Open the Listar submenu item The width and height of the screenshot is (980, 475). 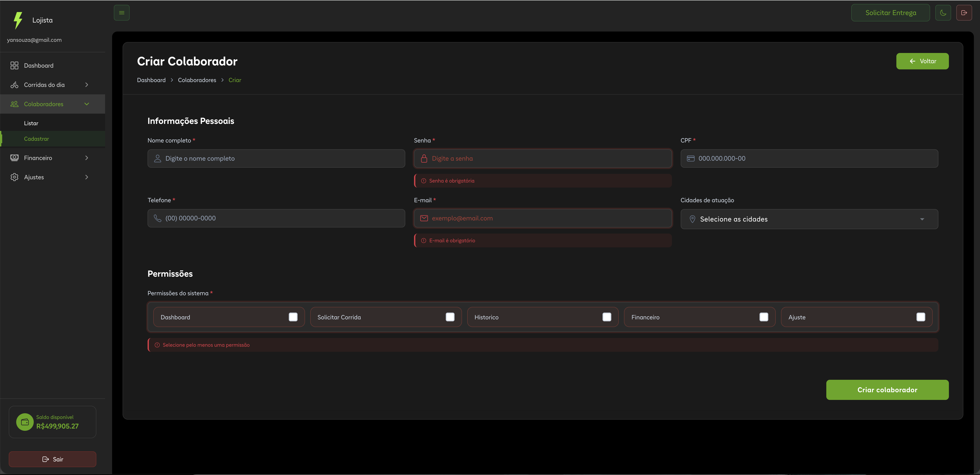31,123
